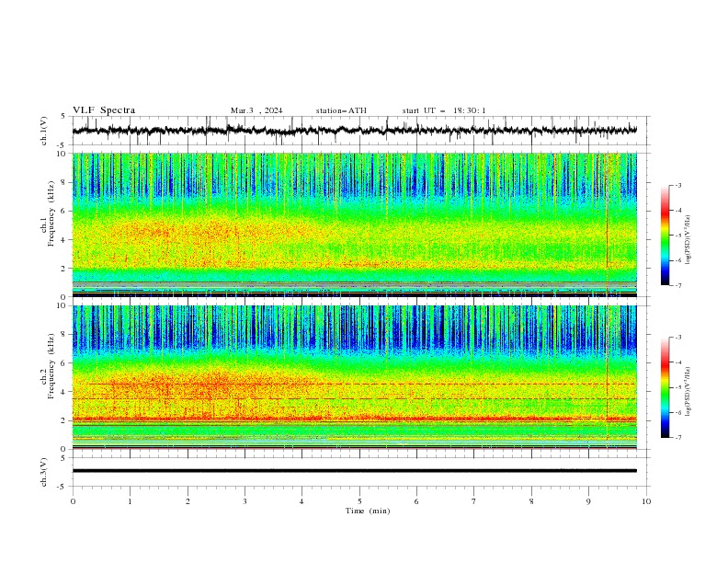Image resolution: width=728 pixels, height=563 pixels.
Task: Click the "Time (min)" x-axis title
Action: click(368, 511)
